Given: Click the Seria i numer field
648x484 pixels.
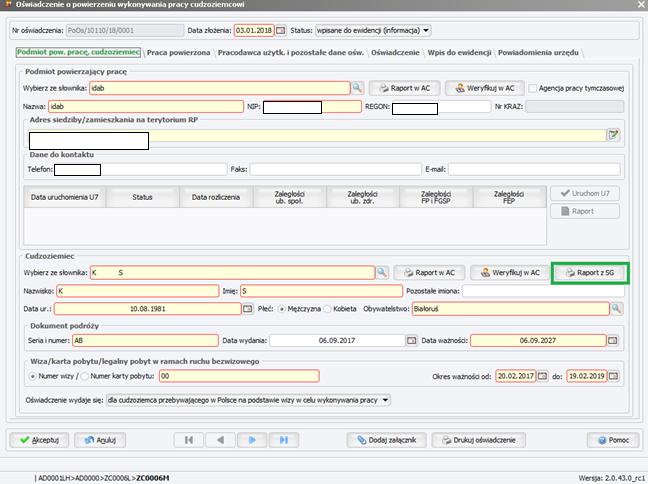Looking at the screenshot, I should point(145,341).
